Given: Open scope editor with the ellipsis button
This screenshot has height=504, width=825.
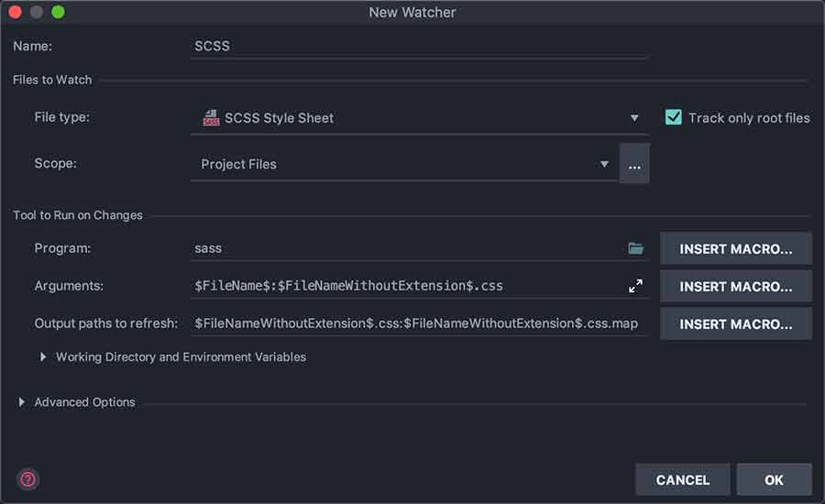Looking at the screenshot, I should tap(634, 165).
